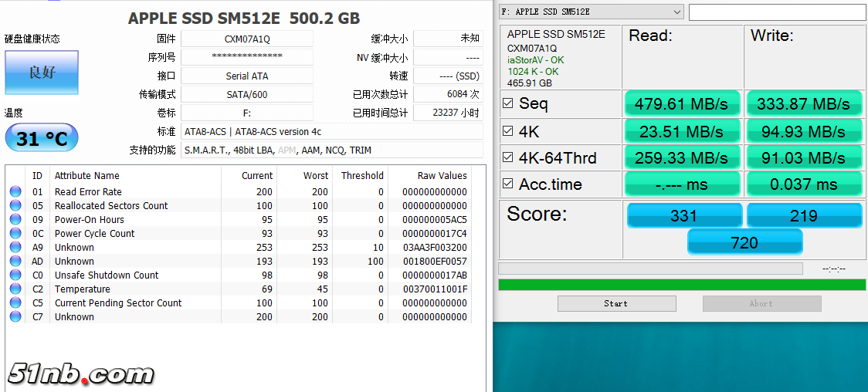Click the Current Pending Sector Count status orb
This screenshot has width=868, height=392.
coord(15,303)
